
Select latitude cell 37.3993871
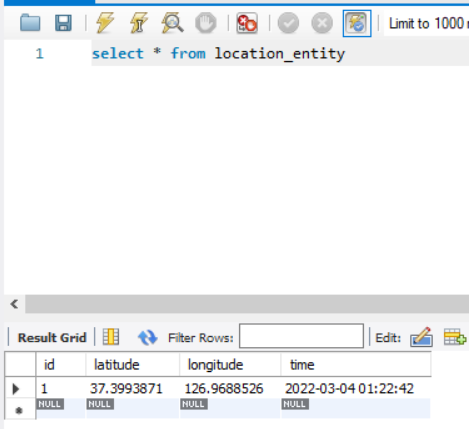[x=132, y=388]
